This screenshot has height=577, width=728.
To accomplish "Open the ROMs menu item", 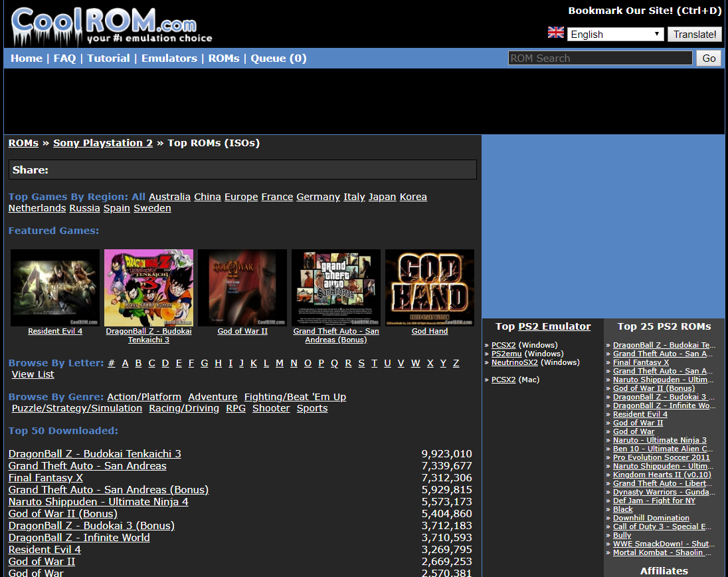I will (224, 58).
